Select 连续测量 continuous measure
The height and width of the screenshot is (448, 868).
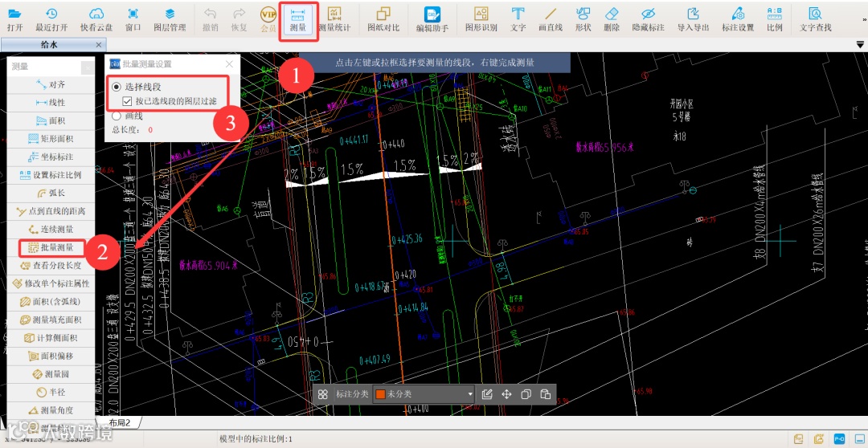pyautogui.click(x=51, y=230)
